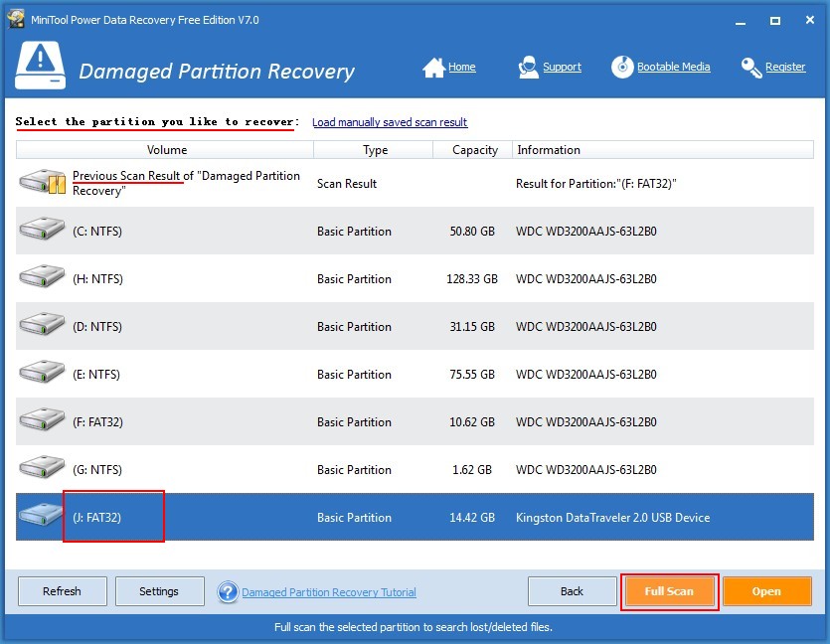Screen dimensions: 830x644
Task: Go Back to previous screen
Action: tap(572, 591)
